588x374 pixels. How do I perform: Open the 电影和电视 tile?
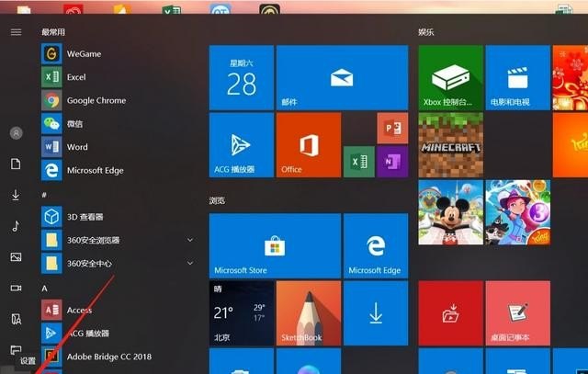[x=518, y=78]
